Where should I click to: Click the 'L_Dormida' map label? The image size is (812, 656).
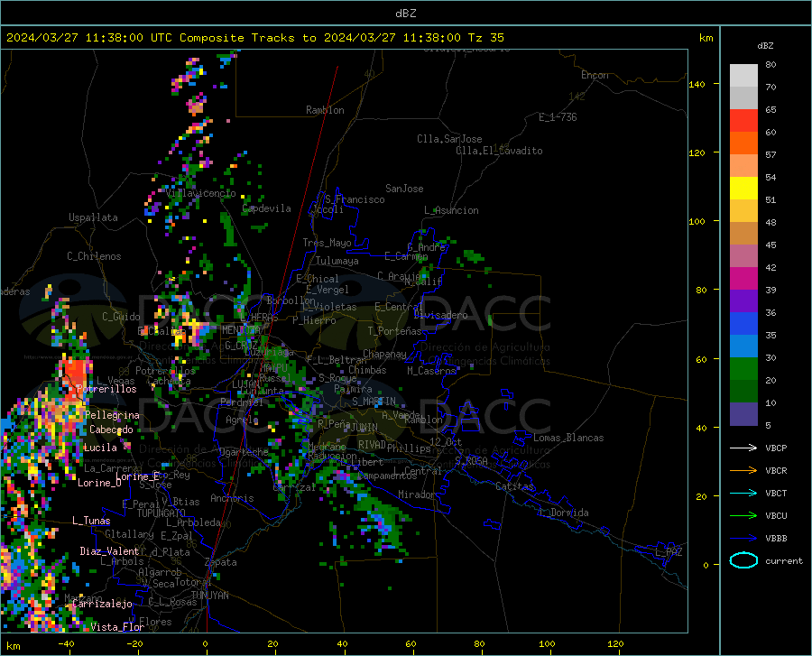[564, 513]
